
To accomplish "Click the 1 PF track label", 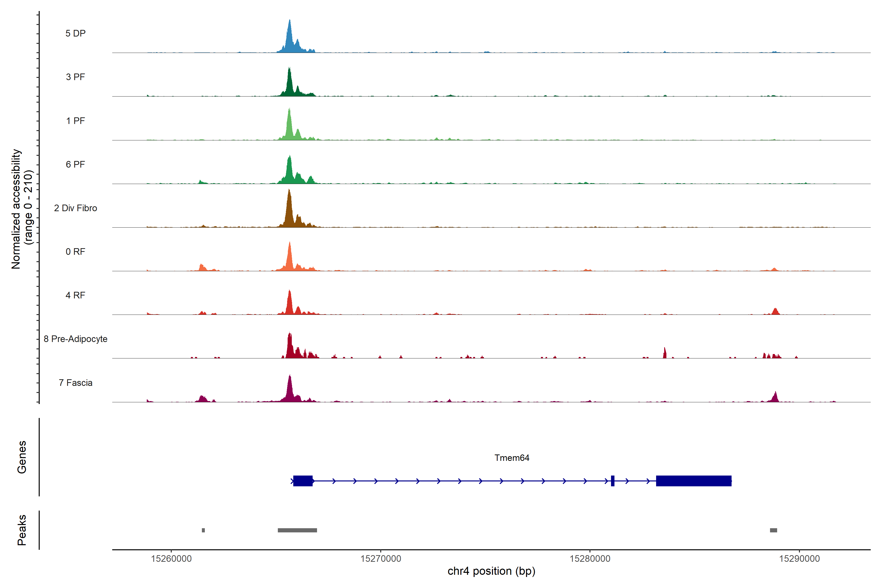I will (x=75, y=121).
